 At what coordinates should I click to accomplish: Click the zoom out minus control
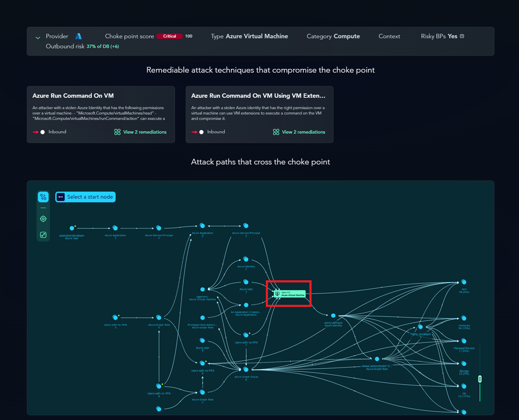[43, 208]
